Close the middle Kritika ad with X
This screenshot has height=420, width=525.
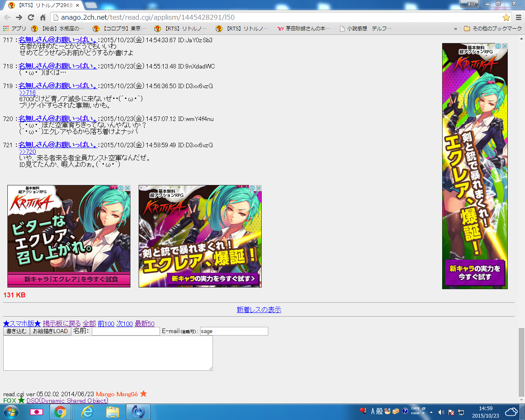[x=258, y=188]
